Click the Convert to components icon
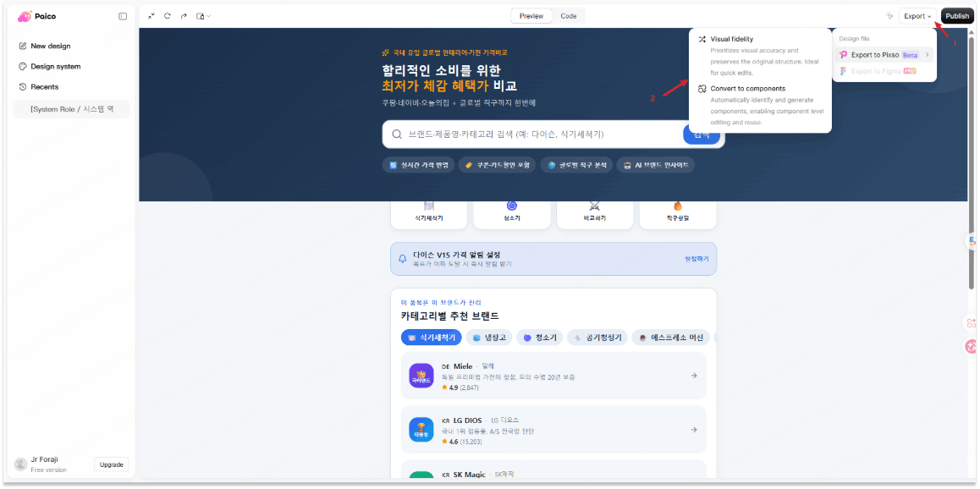The height and width of the screenshot is (489, 980). point(702,89)
